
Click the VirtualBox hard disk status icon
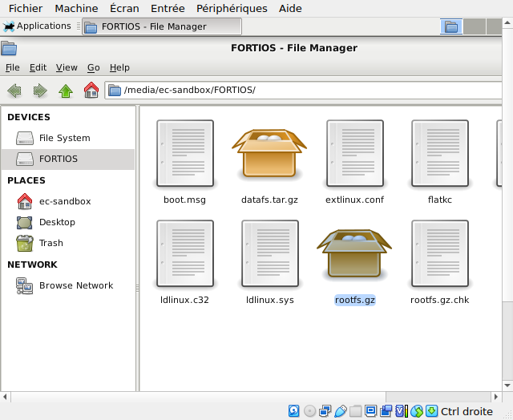click(294, 411)
